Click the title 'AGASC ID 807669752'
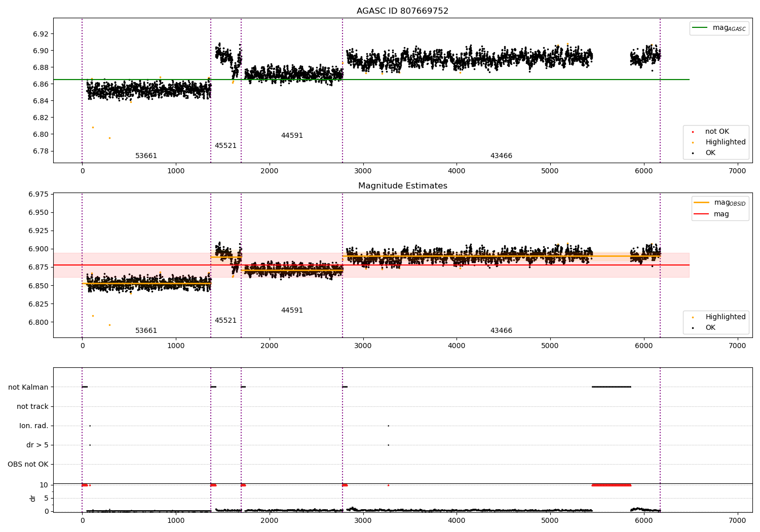Image resolution: width=760 pixels, height=532 pixels. (x=402, y=11)
